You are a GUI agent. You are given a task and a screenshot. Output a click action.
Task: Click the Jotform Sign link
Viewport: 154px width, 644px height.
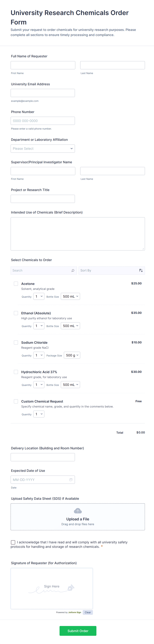pyautogui.click(x=75, y=612)
